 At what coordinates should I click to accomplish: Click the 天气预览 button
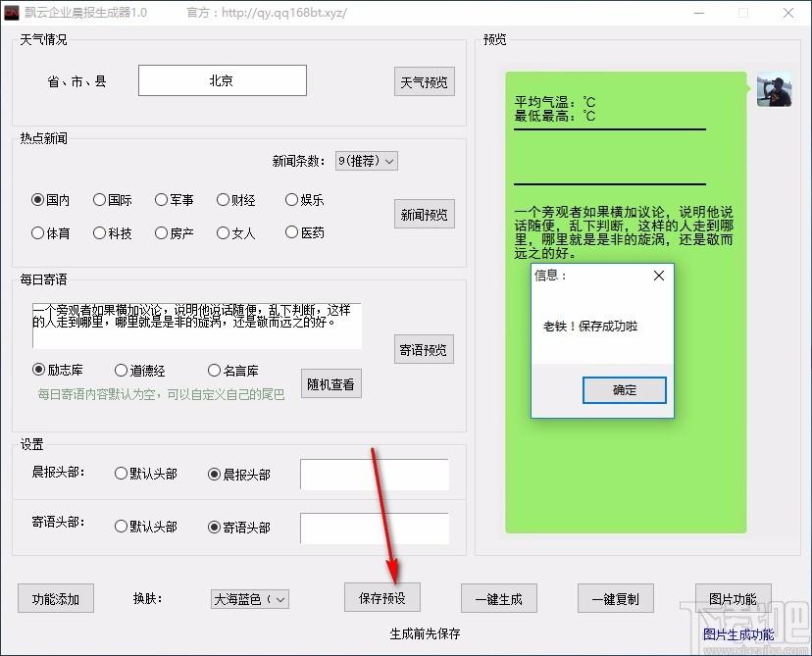click(424, 81)
